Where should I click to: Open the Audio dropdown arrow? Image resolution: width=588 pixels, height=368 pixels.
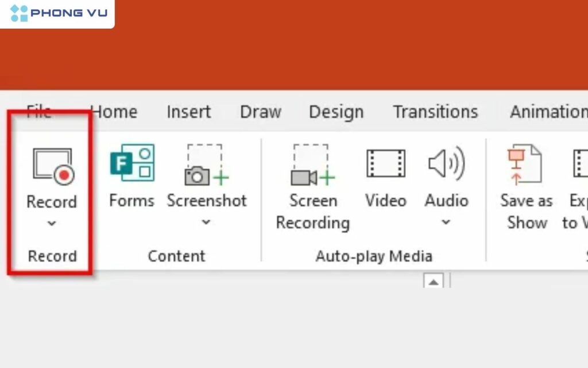[447, 223]
